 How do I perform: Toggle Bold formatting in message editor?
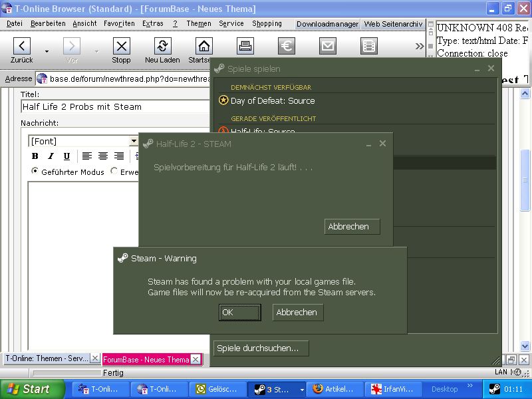pyautogui.click(x=35, y=156)
